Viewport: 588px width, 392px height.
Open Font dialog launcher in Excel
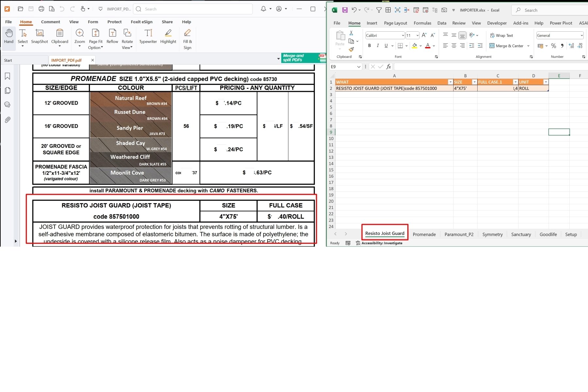pyautogui.click(x=436, y=57)
